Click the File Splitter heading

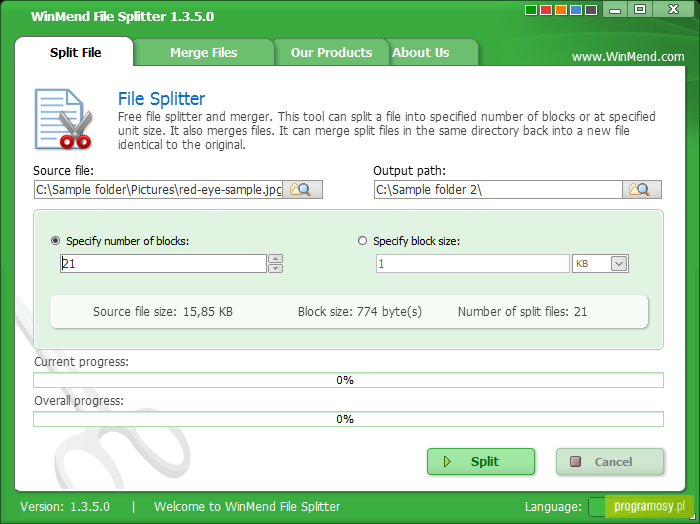click(x=161, y=99)
